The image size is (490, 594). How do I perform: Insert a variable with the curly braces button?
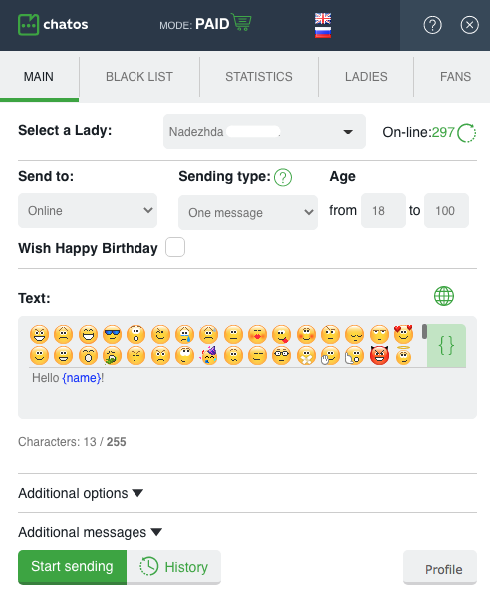click(x=446, y=345)
